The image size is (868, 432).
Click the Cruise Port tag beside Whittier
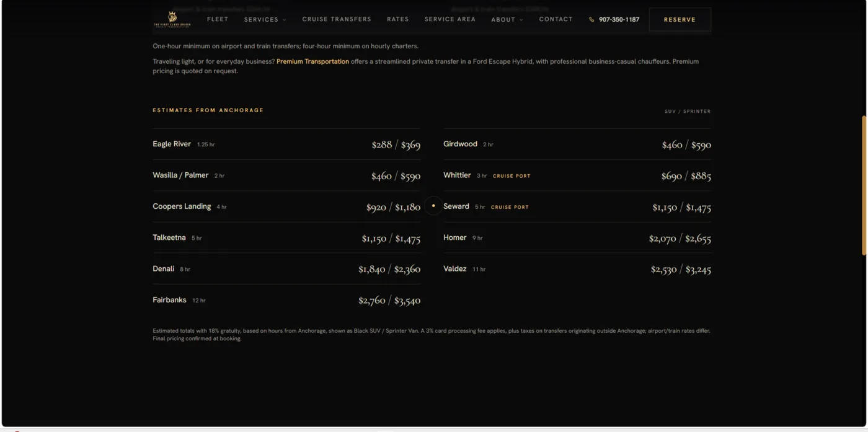point(511,176)
